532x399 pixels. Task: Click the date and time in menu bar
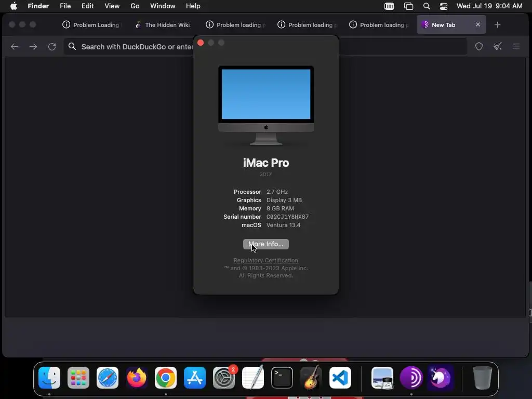489,6
